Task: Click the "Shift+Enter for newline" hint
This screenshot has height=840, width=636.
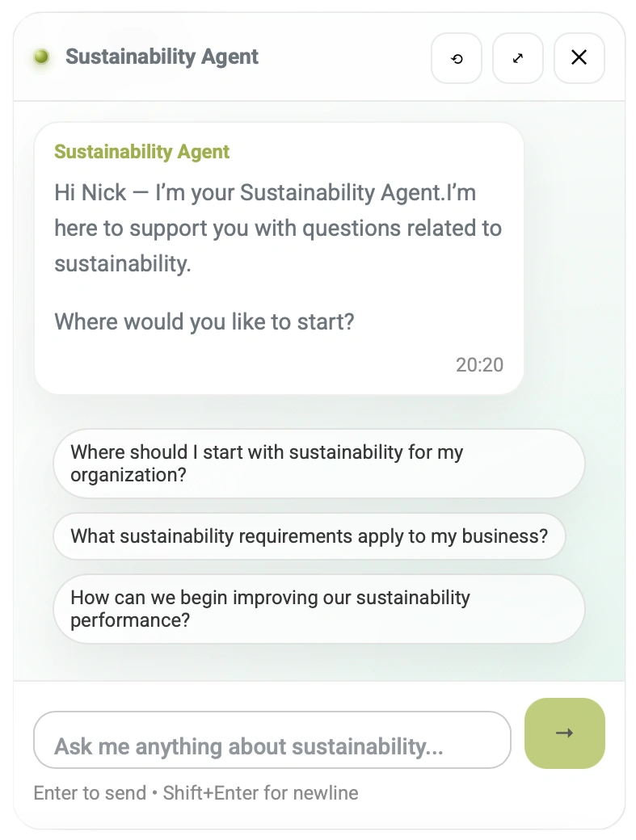Action: [260, 793]
